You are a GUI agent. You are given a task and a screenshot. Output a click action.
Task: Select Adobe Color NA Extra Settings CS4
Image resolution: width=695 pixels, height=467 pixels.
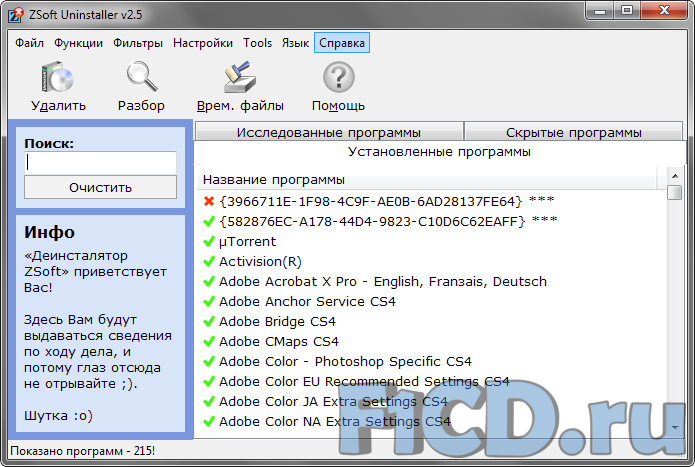335,421
